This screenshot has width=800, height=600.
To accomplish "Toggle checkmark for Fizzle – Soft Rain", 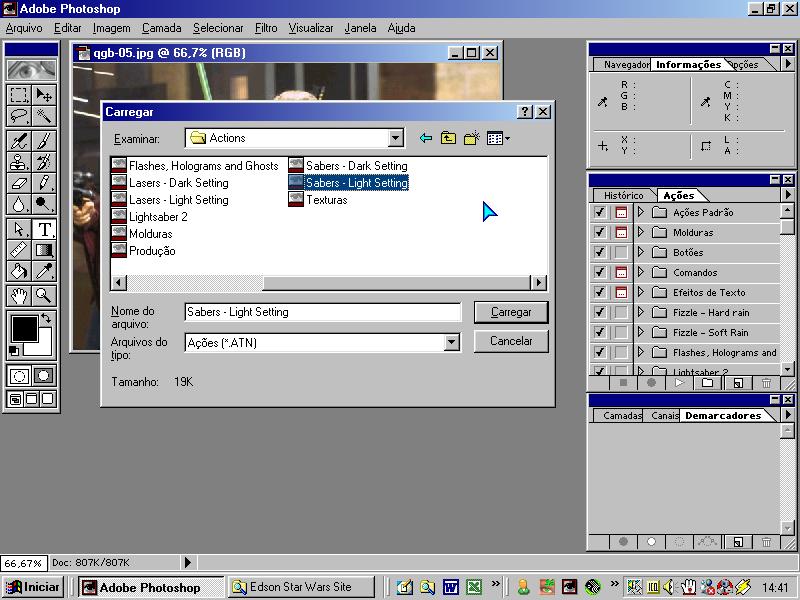I will click(600, 332).
